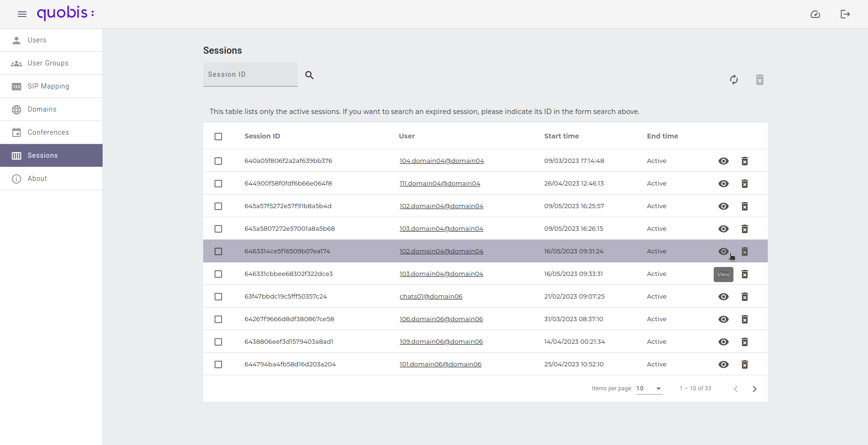Open user link 111.domain04@domain04
The height and width of the screenshot is (445, 868).
coord(440,184)
